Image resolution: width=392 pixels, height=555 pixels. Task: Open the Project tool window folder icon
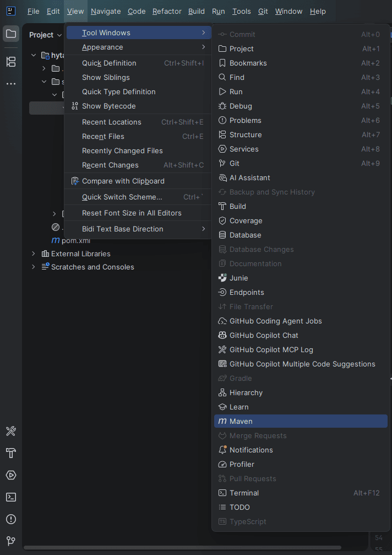pyautogui.click(x=10, y=34)
